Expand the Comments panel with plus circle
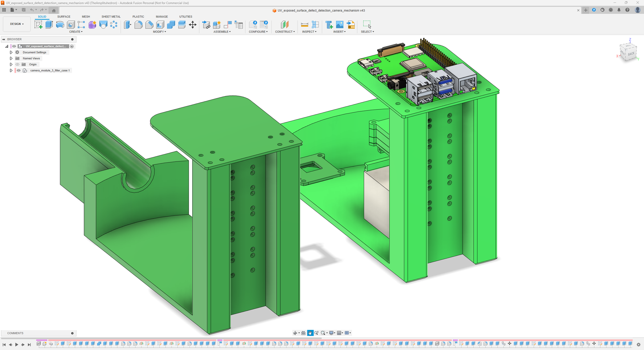Viewport: 644px width, 350px height. coord(72,333)
